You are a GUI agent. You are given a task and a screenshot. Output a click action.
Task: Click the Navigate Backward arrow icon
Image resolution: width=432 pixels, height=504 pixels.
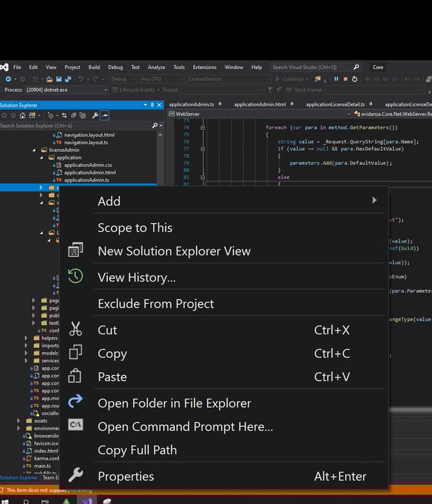(x=8, y=79)
